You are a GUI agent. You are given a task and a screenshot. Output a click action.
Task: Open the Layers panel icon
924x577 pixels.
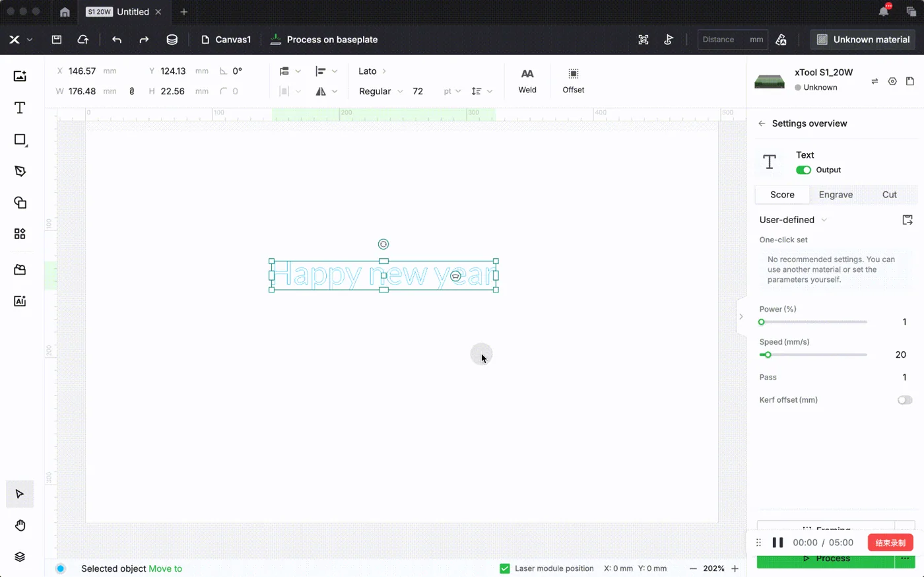(x=20, y=557)
